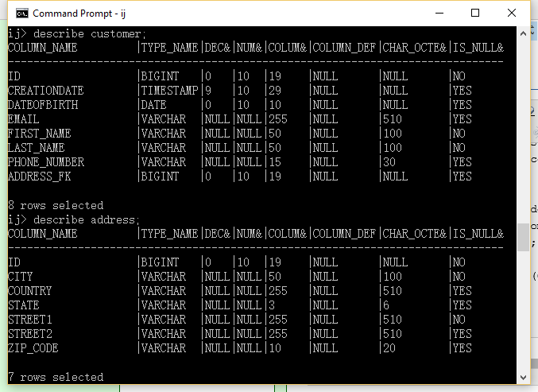Image resolution: width=538 pixels, height=392 pixels.
Task: Click DATEOFBIRTH column name row
Action: (43, 105)
